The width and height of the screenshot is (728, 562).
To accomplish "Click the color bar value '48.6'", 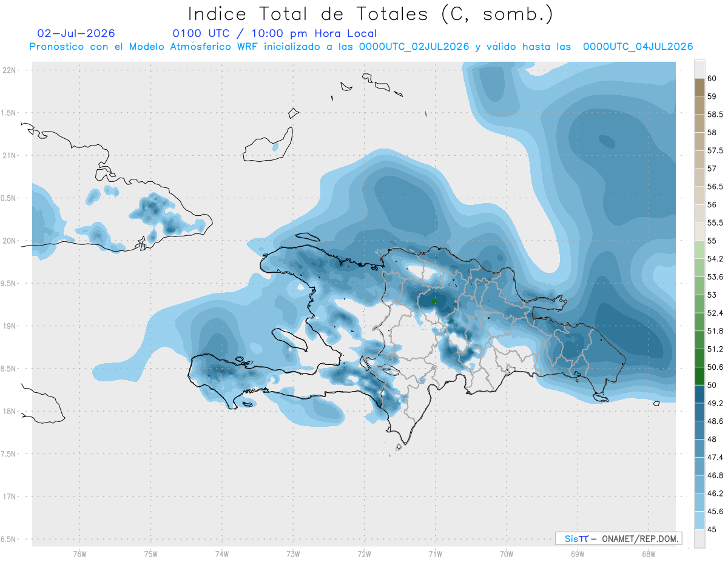I will point(715,421).
